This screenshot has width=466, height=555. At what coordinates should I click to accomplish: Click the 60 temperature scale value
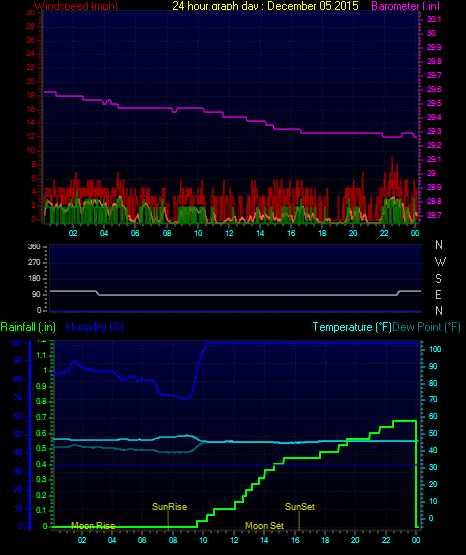coord(433,416)
